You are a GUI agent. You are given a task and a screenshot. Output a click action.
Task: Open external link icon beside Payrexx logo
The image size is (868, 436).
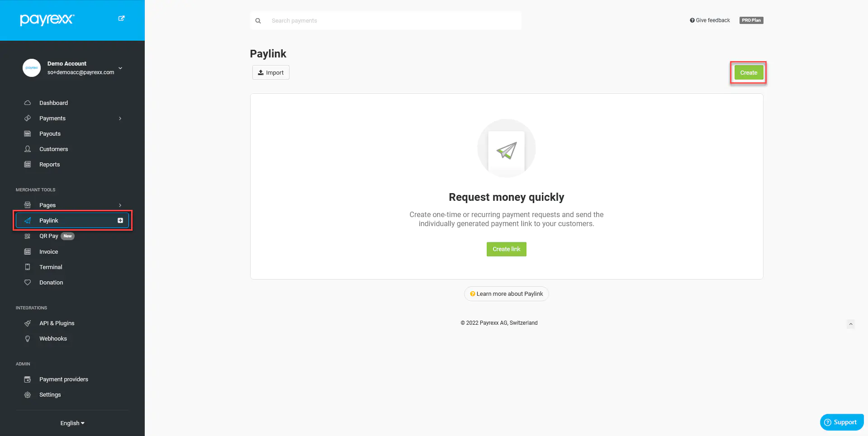pyautogui.click(x=121, y=19)
